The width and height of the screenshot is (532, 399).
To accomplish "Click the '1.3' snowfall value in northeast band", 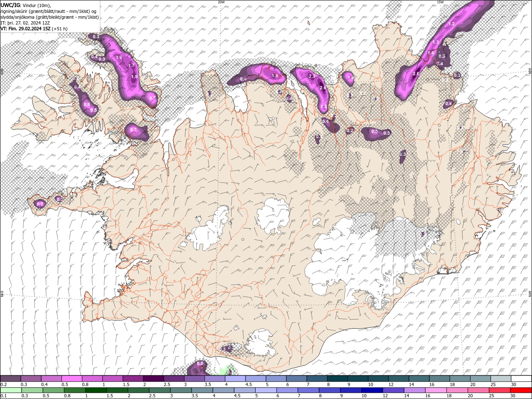I will [x=436, y=42].
